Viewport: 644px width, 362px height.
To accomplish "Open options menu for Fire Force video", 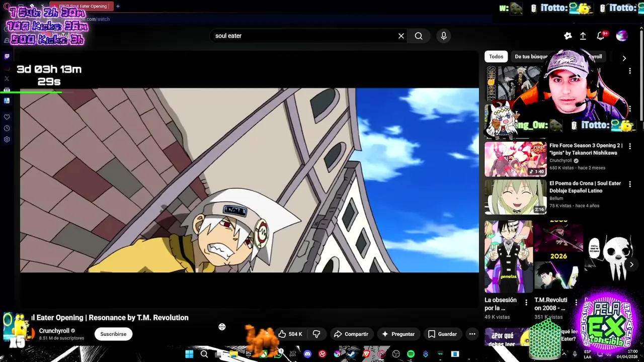I will 630,146.
